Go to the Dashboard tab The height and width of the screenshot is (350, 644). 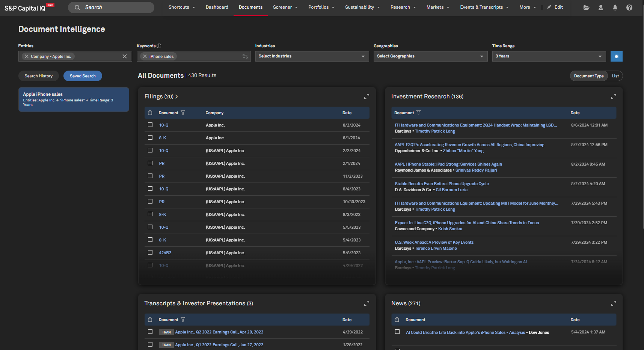pos(217,7)
